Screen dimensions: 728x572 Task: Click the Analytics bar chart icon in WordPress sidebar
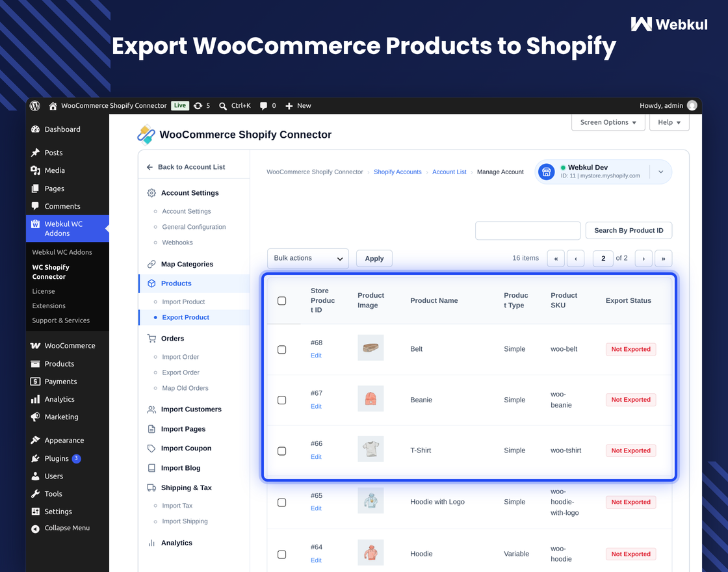(35, 399)
